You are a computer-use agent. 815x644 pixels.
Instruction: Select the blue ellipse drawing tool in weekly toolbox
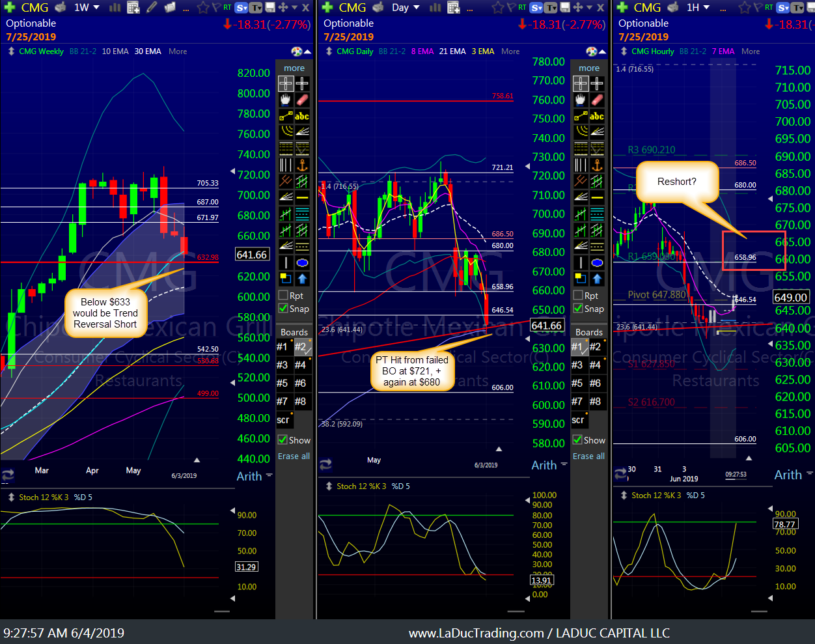click(x=302, y=262)
